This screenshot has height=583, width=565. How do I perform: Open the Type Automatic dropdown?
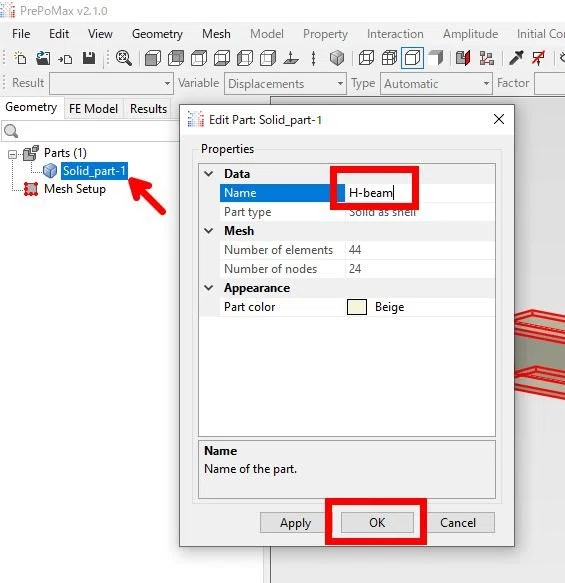point(436,84)
